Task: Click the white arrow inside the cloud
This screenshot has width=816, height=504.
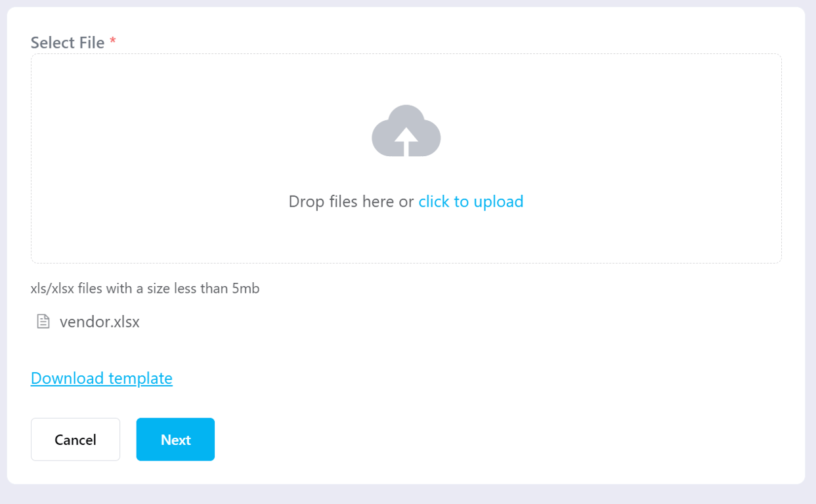Action: [x=406, y=141]
